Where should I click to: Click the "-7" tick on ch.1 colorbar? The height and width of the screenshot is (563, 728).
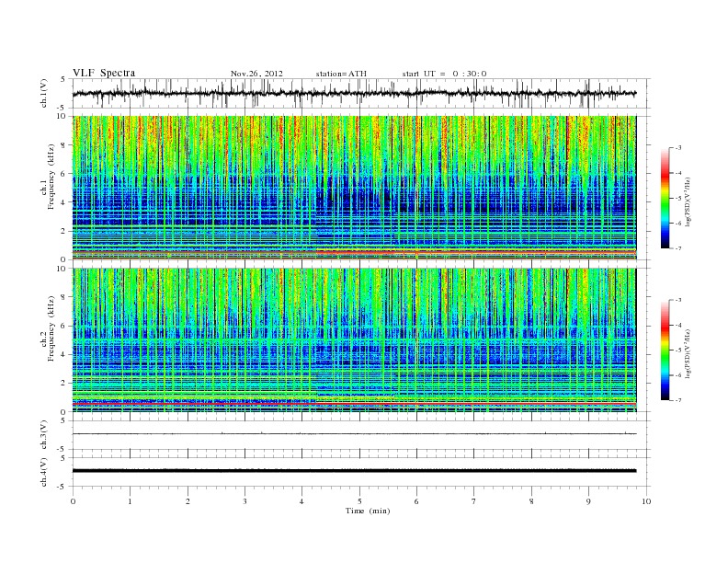click(x=678, y=248)
